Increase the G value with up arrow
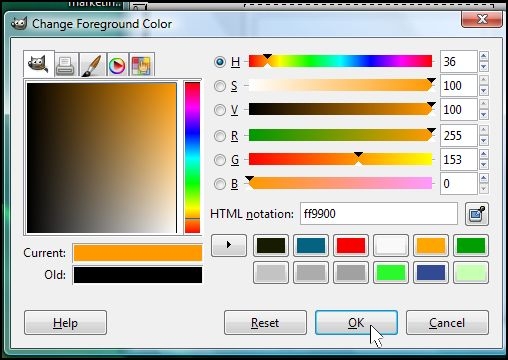The image size is (508, 360). [x=483, y=154]
